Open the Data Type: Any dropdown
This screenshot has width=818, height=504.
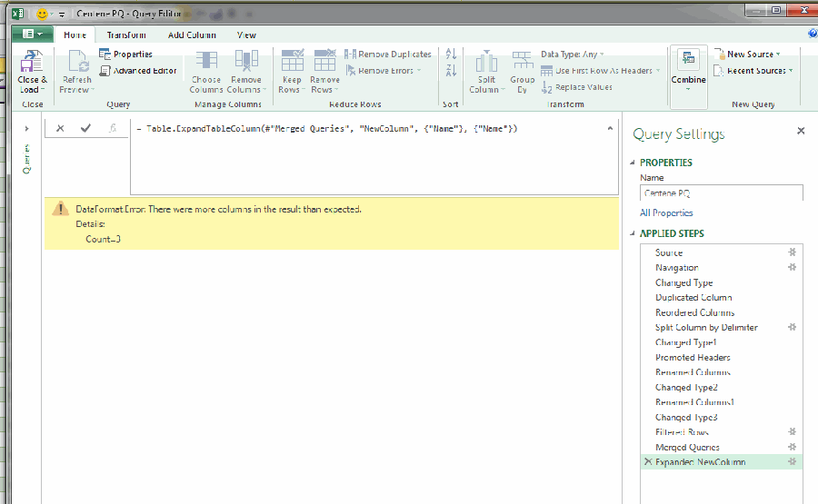[x=573, y=54]
